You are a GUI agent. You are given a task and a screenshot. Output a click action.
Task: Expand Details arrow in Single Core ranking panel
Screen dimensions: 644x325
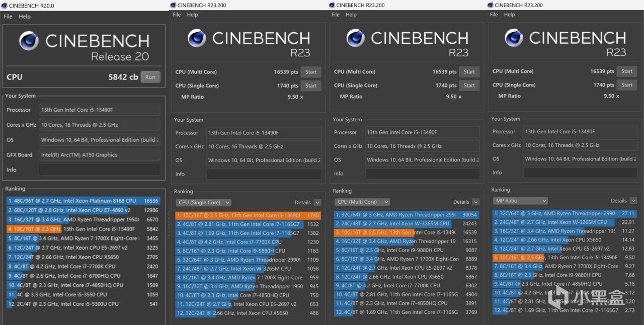click(x=317, y=203)
